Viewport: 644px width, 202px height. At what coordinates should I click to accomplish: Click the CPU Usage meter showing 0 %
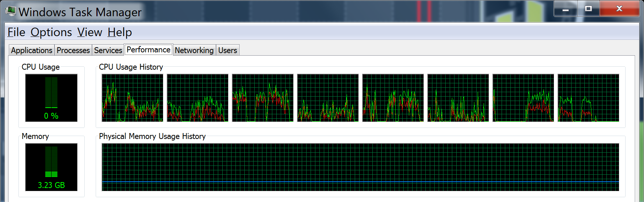(51, 98)
